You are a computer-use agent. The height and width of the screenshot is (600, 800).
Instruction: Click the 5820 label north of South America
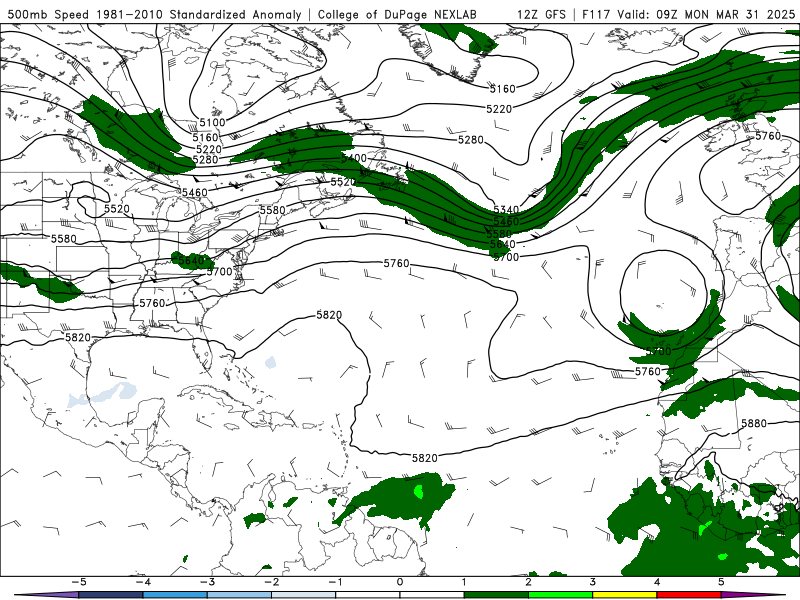424,458
